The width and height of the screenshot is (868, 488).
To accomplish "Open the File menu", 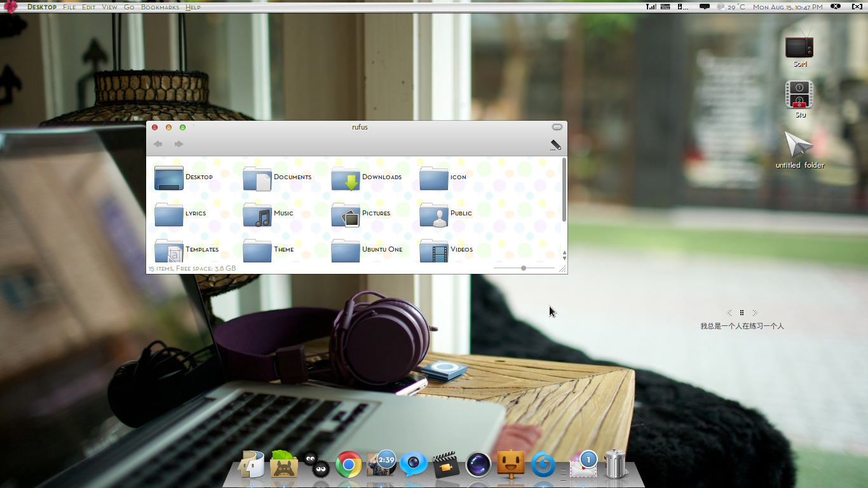I will (x=69, y=7).
